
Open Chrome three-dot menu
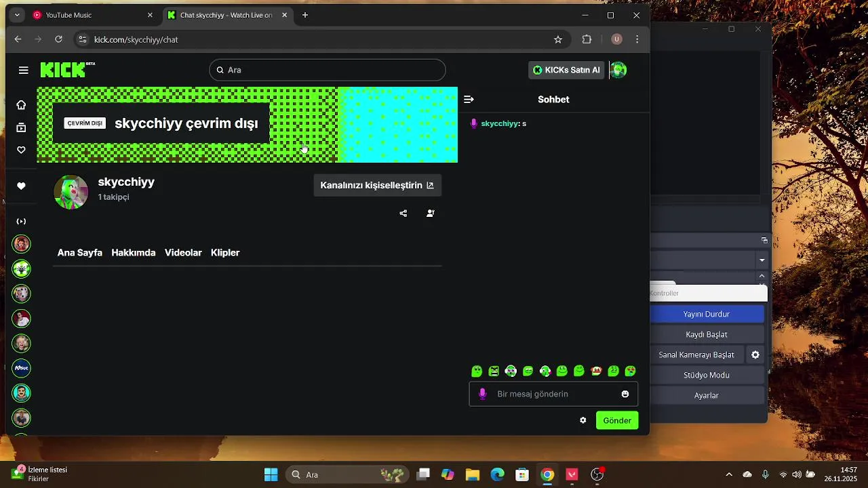(x=637, y=39)
